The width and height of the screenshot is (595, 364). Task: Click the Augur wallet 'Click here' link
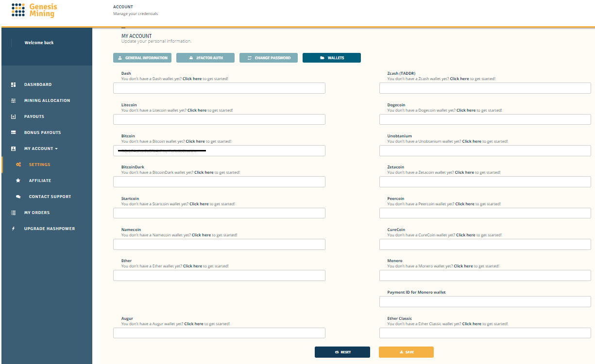pos(194,324)
